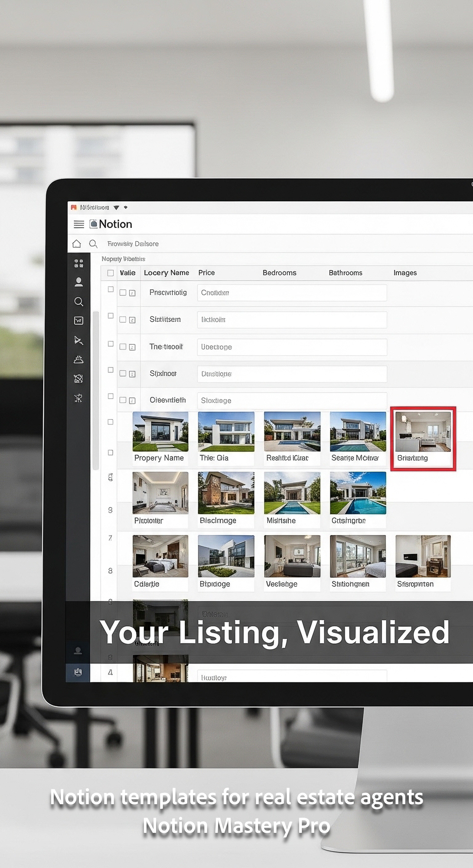Click the red app icon in title bar
Viewport: 473px width, 868px height.
(74, 207)
